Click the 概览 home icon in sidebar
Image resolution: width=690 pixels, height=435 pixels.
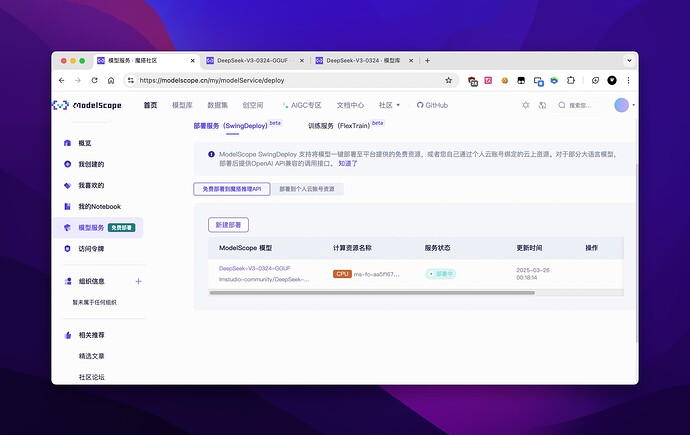pos(67,143)
